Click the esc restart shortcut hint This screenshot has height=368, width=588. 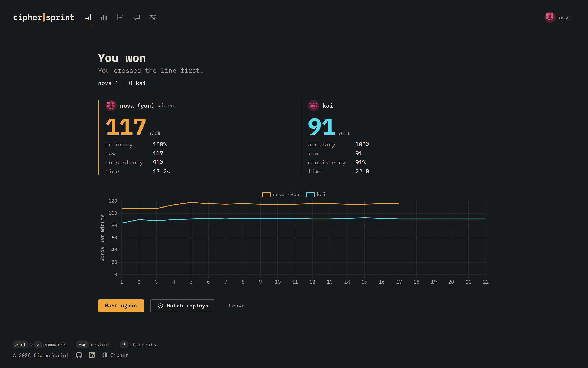click(x=94, y=345)
